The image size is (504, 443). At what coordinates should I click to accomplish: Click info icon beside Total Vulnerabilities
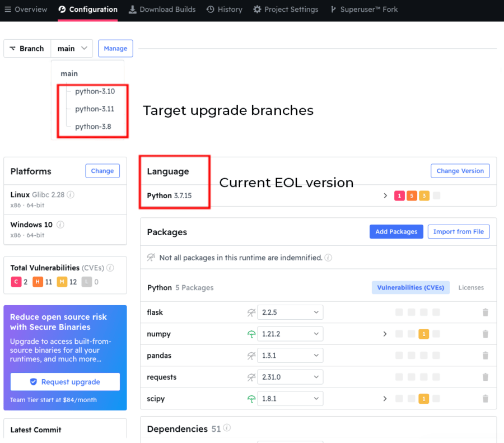coord(110,268)
